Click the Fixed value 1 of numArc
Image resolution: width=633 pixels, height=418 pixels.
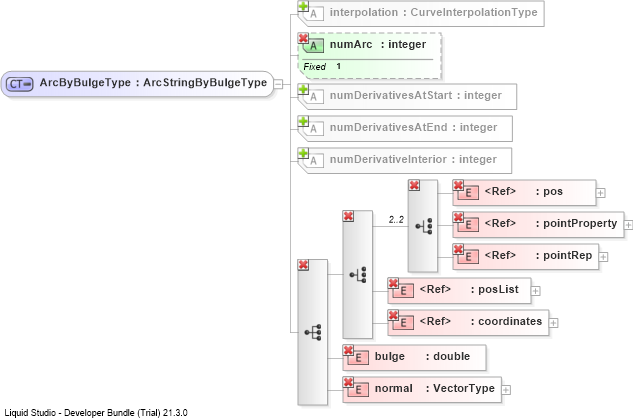(x=338, y=66)
